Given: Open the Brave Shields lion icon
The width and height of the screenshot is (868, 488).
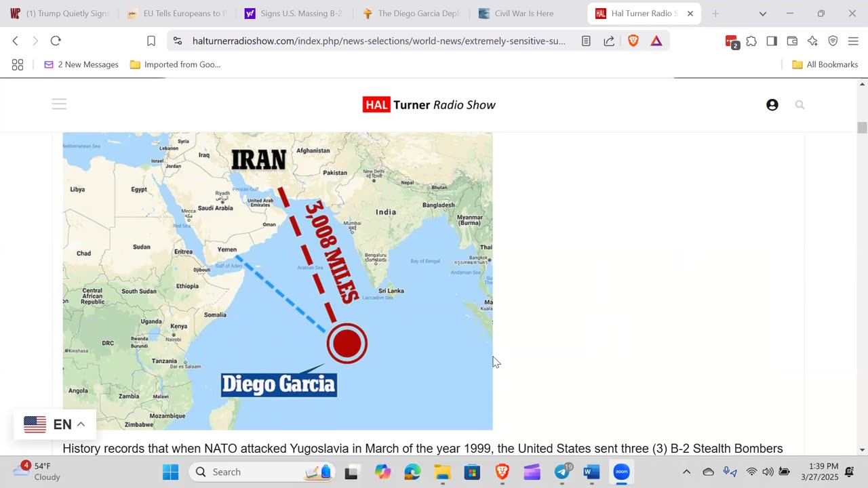Looking at the screenshot, I should pos(633,41).
